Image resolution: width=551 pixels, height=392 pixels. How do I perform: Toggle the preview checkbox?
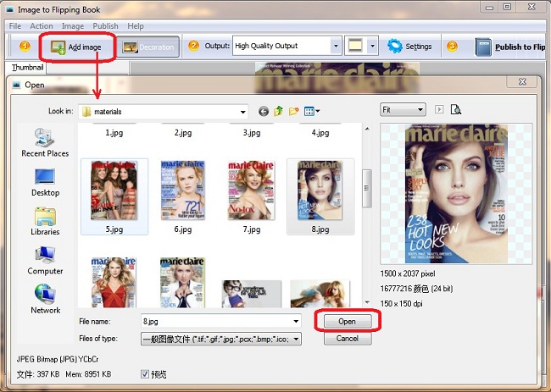coord(145,373)
